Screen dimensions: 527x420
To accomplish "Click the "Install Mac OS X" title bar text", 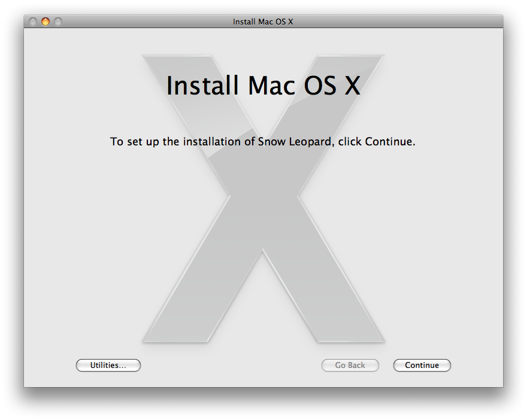I will coord(263,22).
